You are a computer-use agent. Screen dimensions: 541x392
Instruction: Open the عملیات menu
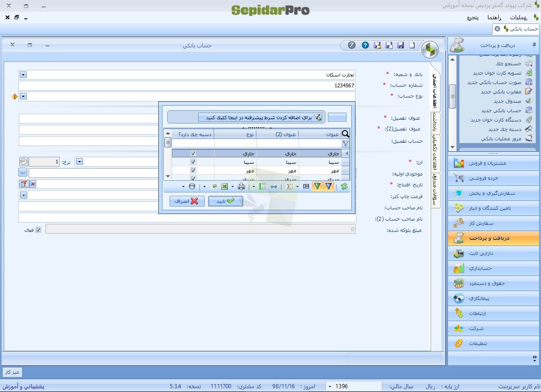coord(518,17)
